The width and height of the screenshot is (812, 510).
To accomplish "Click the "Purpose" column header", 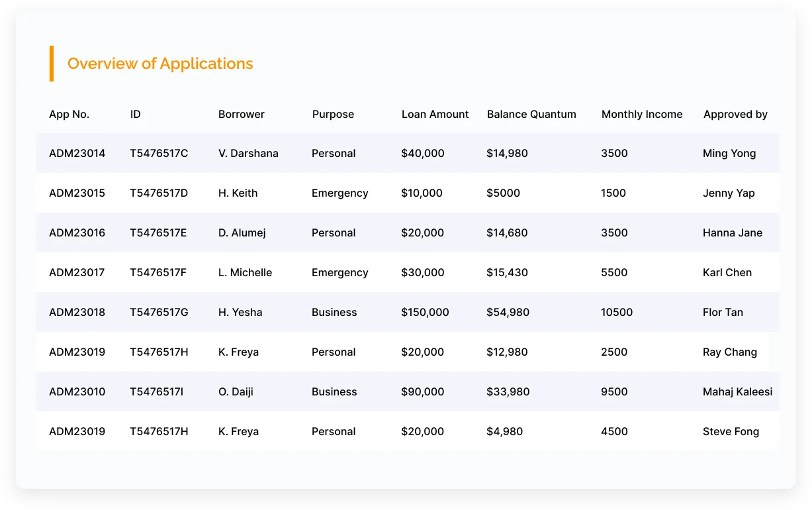I will coord(333,114).
